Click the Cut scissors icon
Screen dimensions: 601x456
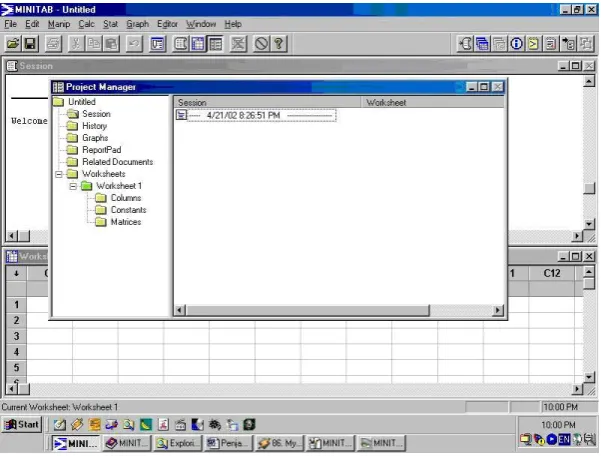(x=76, y=44)
